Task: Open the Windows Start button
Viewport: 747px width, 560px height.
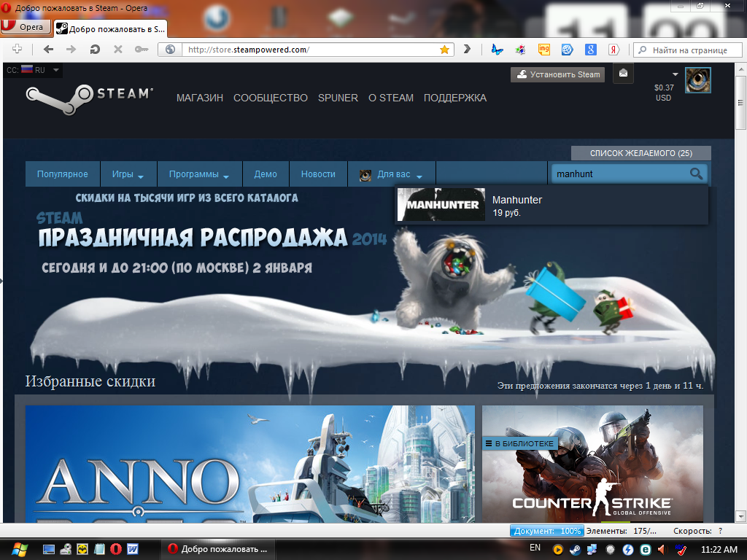Action: [20, 549]
